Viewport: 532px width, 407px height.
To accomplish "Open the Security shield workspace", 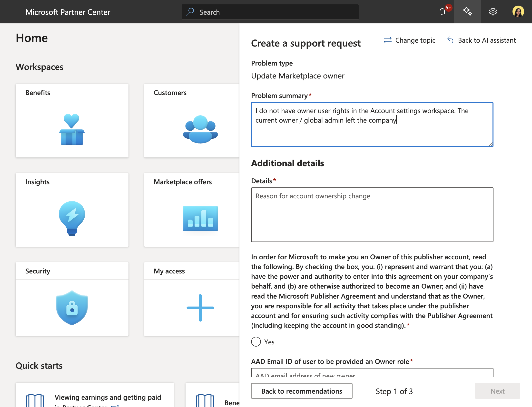I will coord(72,308).
